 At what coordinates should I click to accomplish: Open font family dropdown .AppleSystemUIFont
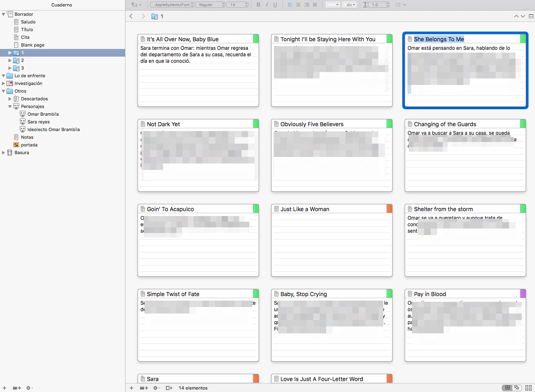(x=172, y=5)
